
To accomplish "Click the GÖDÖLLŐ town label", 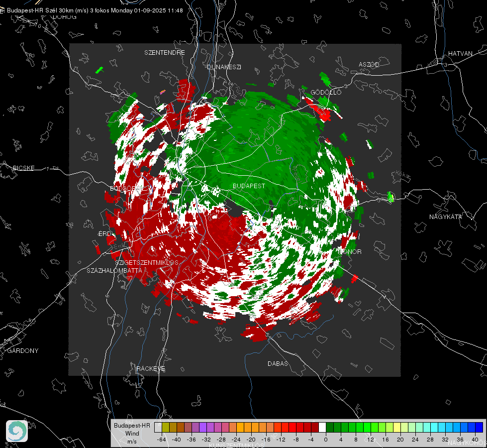I will click(326, 92).
